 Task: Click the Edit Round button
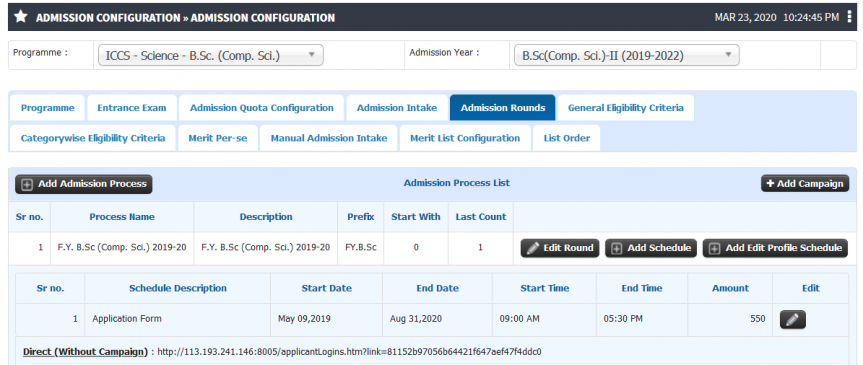click(560, 248)
